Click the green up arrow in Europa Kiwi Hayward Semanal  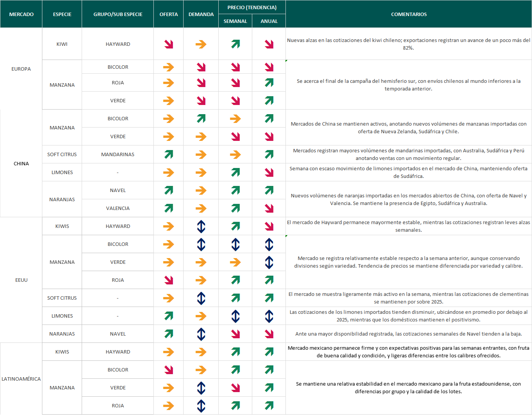click(235, 44)
